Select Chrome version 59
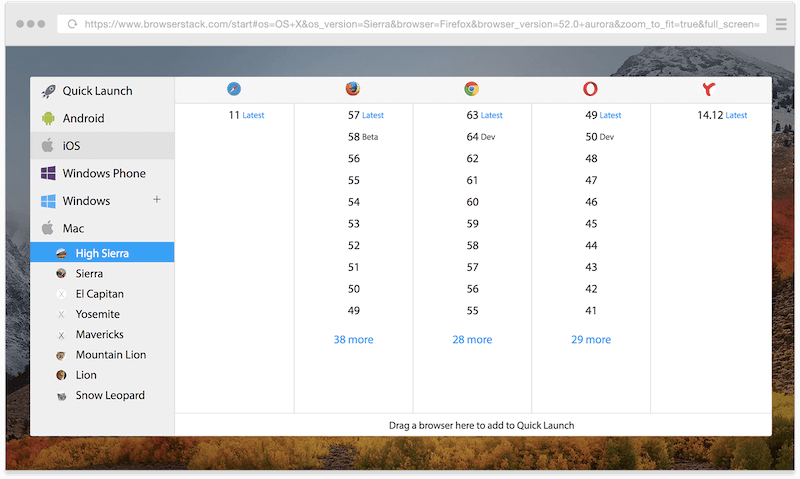 (x=472, y=224)
